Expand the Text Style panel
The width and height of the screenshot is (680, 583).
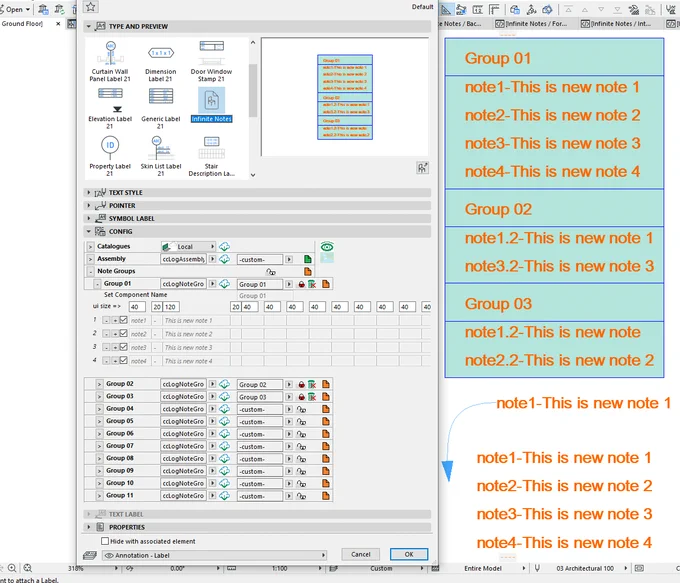click(88, 193)
